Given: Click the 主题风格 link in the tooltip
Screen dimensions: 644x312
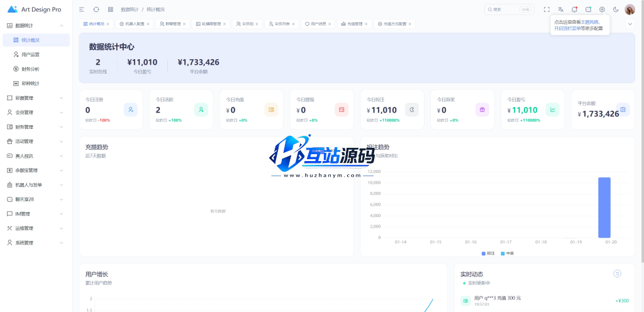Looking at the screenshot, I should [x=590, y=22].
